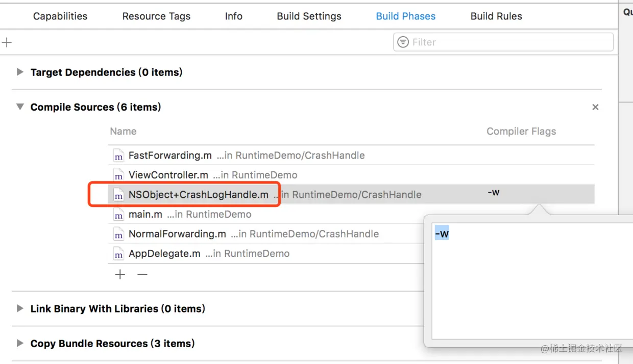The width and height of the screenshot is (633, 364).
Task: Click the Filter search field
Action: point(503,42)
